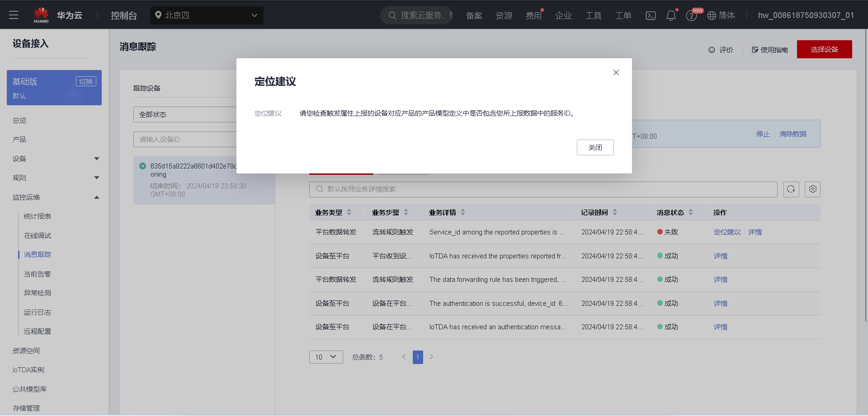This screenshot has height=416, width=868.
Task: Click the Huawei Cloud logo
Action: (x=41, y=14)
